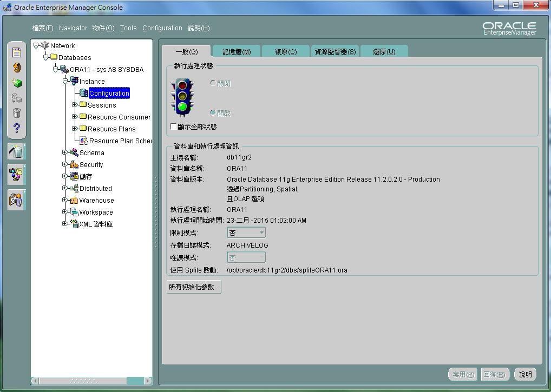Click the Resource Plan Schedule clock icon
551x392 pixels.
pos(84,141)
